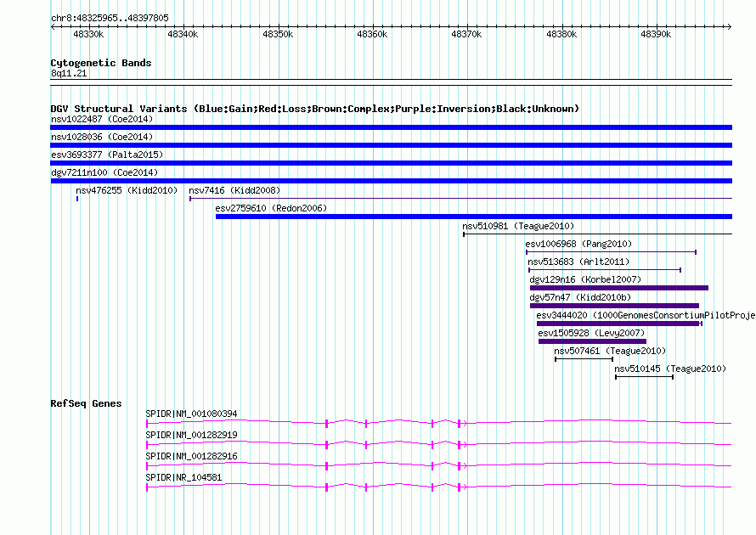
Task: Select the esv2759610 (Redon2006) blue bar
Action: coord(473,217)
